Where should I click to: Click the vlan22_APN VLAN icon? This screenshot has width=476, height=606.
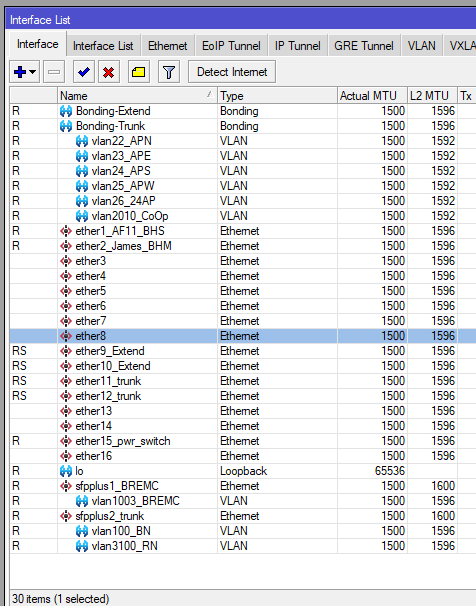82,141
